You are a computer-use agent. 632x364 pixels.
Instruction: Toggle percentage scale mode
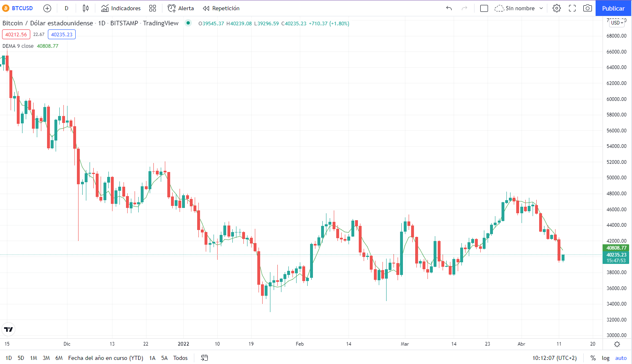pos(593,358)
